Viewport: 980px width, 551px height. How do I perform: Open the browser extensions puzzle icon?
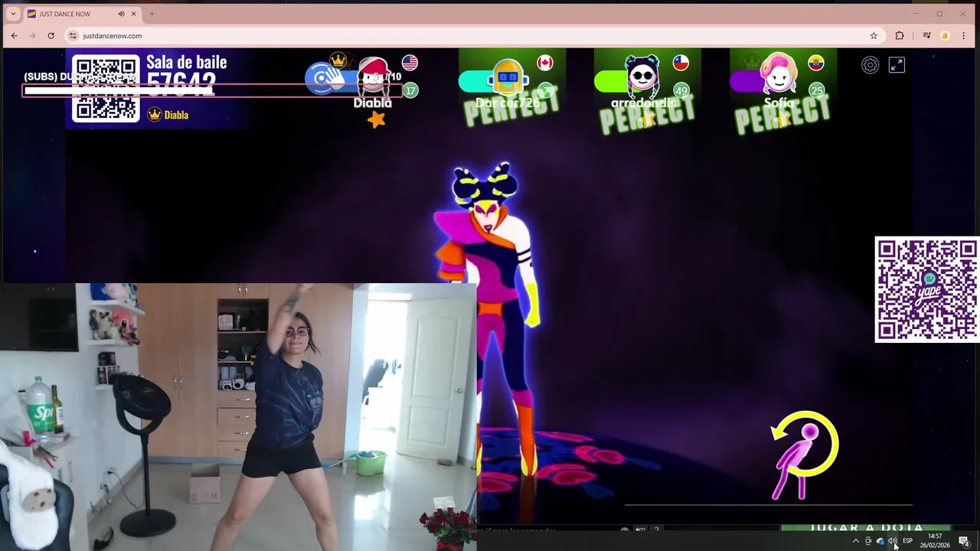pyautogui.click(x=900, y=35)
